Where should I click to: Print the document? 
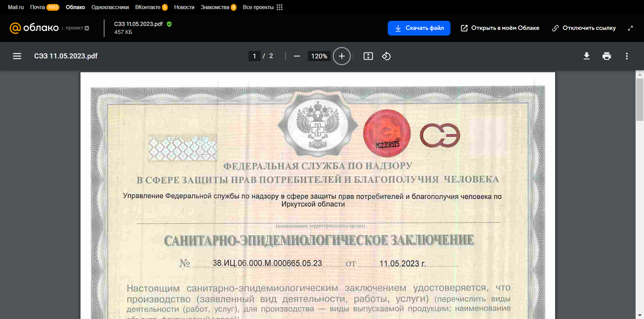[x=607, y=56]
